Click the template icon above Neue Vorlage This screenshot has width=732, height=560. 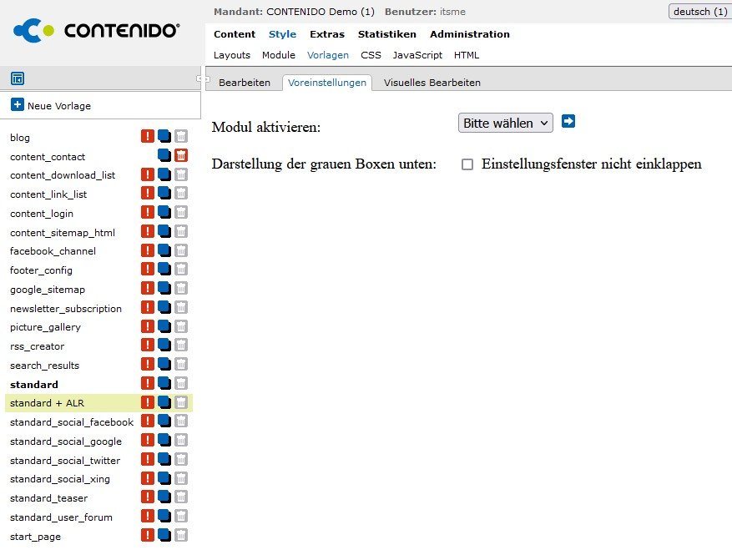pyautogui.click(x=18, y=78)
